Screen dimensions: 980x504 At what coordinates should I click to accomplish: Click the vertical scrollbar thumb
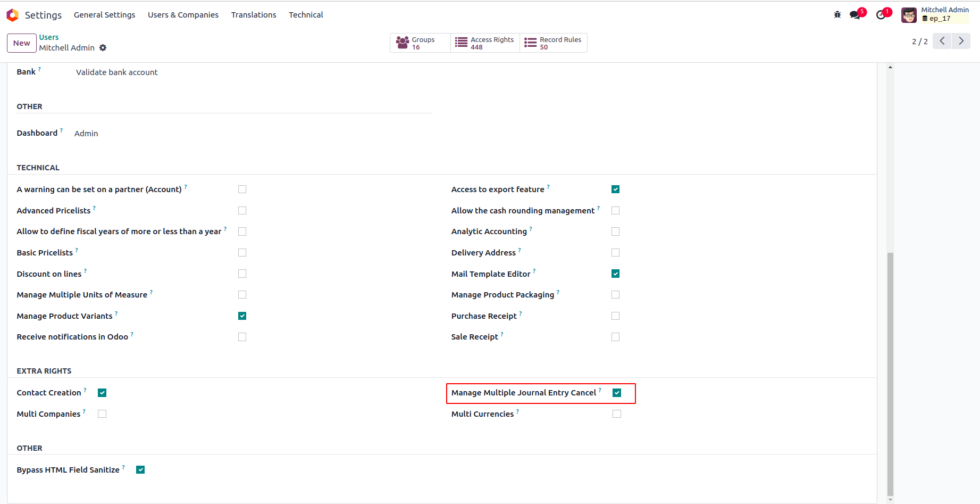[890, 373]
